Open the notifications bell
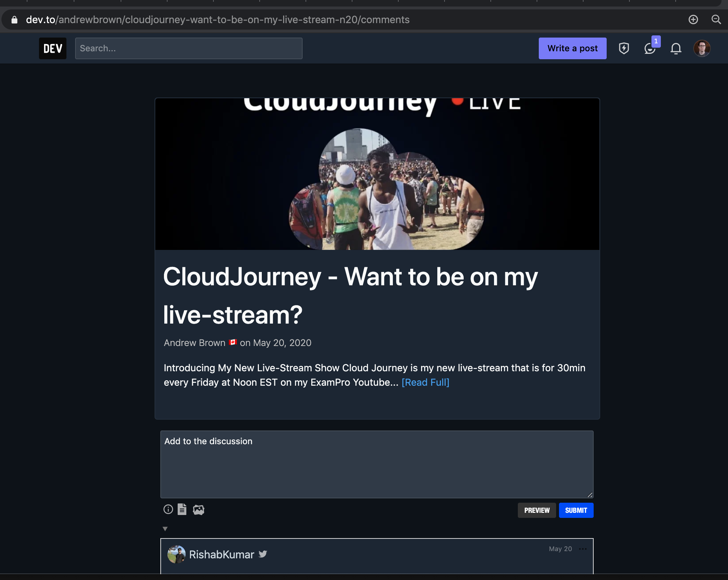 click(x=676, y=48)
